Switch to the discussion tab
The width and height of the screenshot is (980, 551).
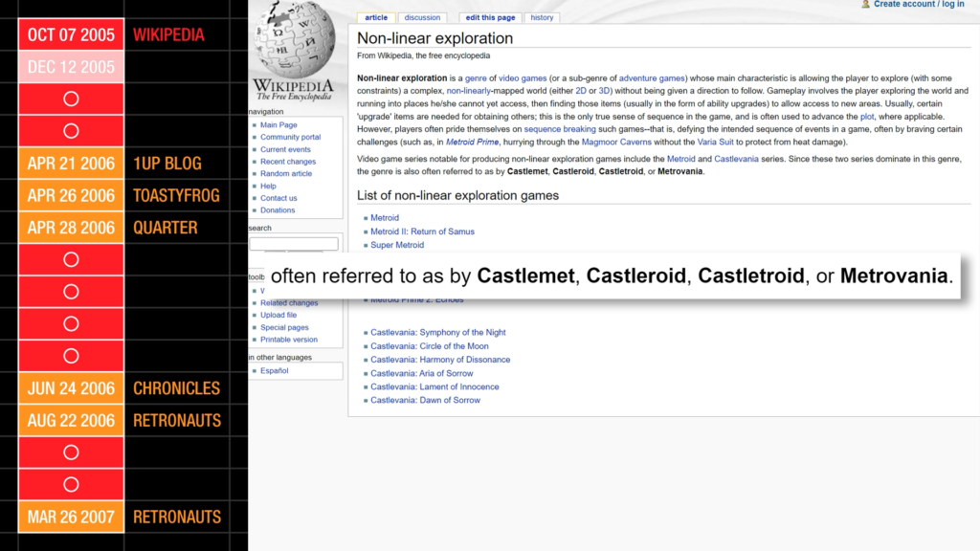(x=422, y=16)
